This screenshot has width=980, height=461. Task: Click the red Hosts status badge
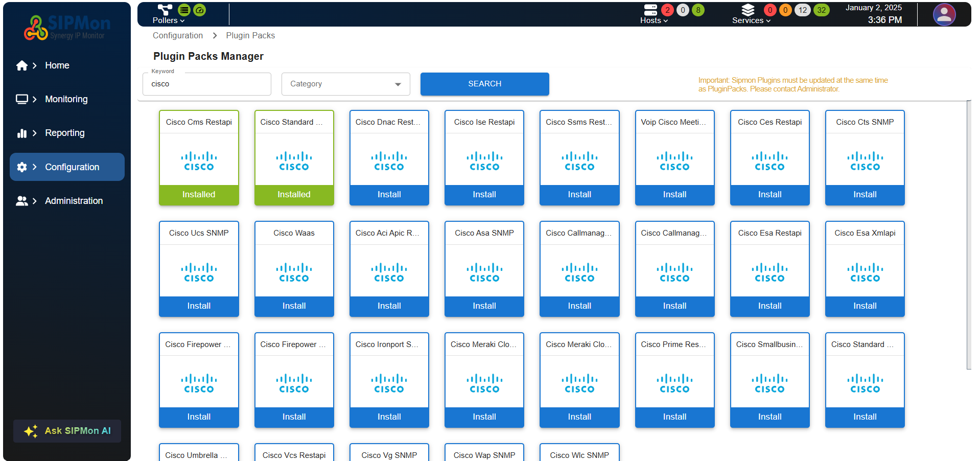point(667,10)
